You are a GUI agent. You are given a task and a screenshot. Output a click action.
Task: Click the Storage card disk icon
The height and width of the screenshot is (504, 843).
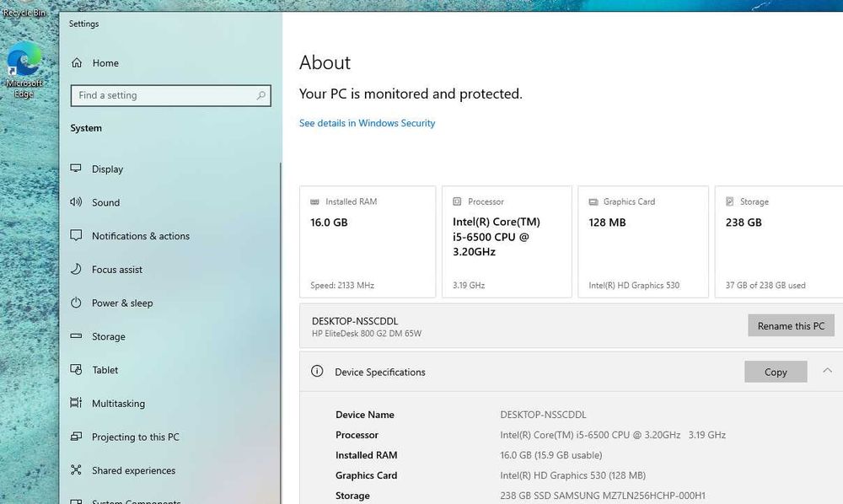(729, 201)
